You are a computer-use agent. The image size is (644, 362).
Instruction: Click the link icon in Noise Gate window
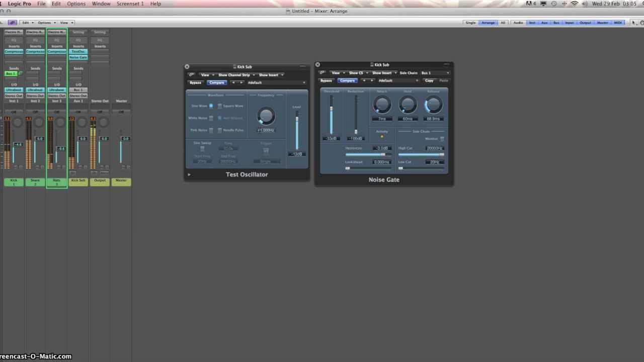[322, 73]
